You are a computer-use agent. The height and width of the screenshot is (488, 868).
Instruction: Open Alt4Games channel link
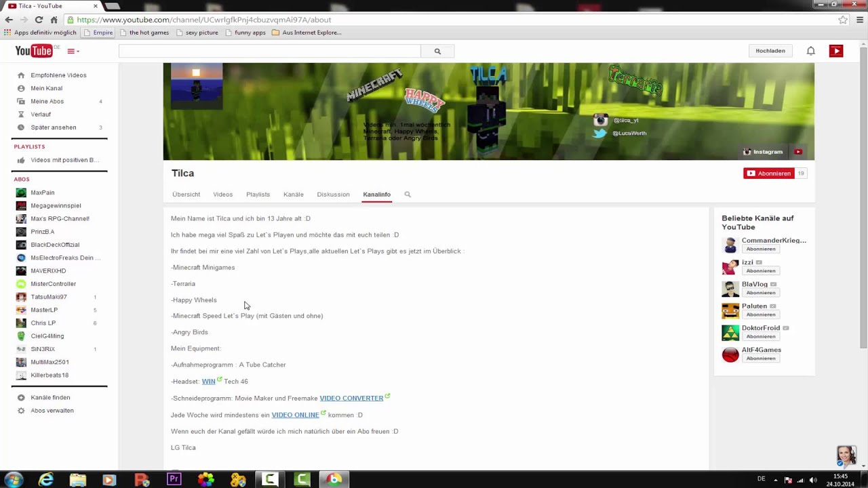[761, 350]
